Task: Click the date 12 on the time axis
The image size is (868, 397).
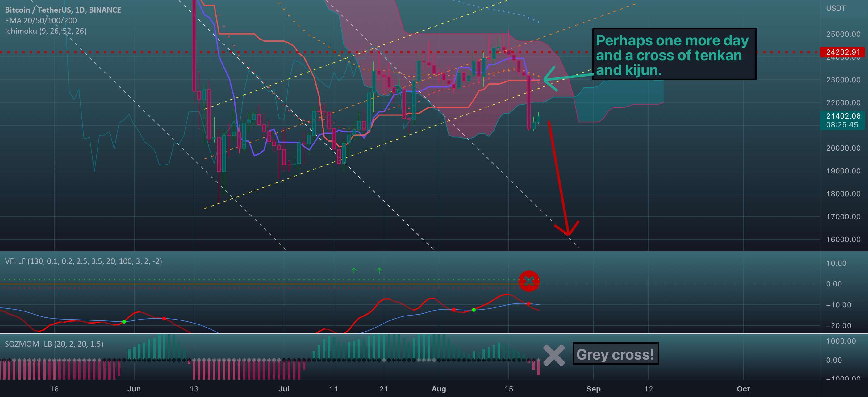Action: click(x=649, y=389)
